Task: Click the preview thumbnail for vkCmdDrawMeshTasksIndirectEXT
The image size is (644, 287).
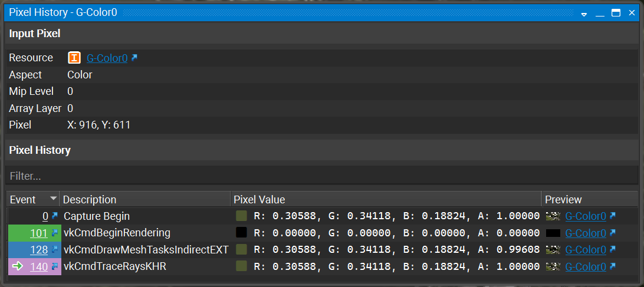Action: click(x=553, y=250)
